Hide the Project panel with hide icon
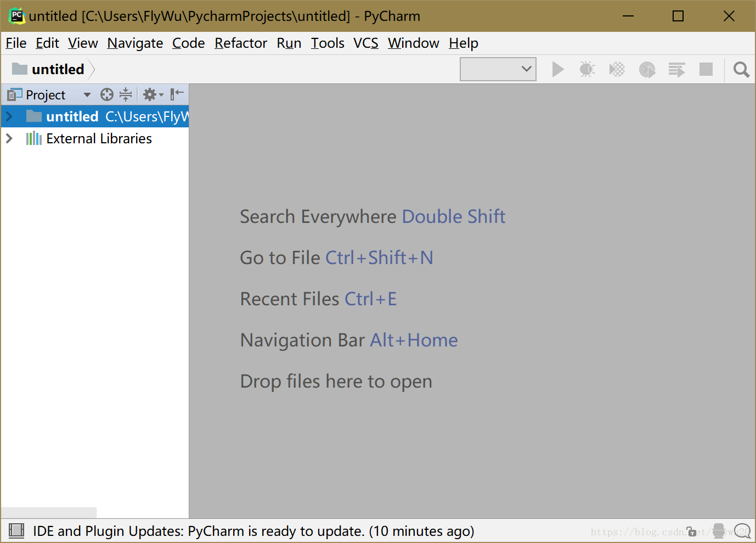The height and width of the screenshot is (543, 756). tap(177, 94)
